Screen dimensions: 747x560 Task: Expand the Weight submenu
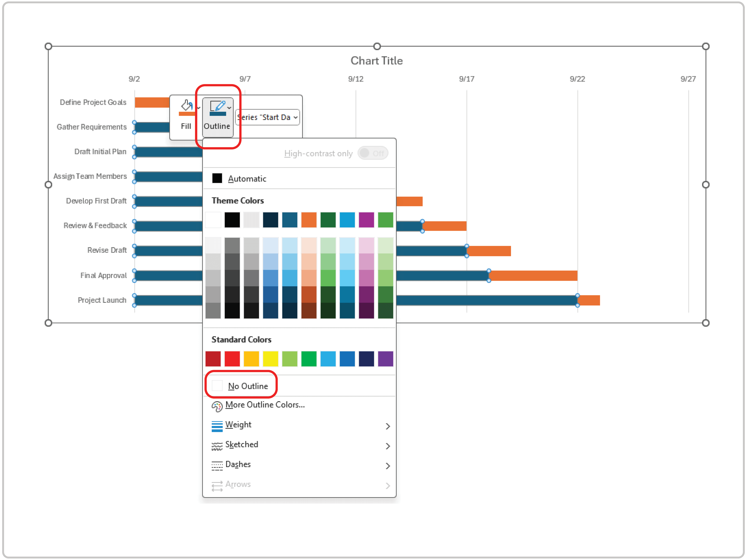click(x=388, y=426)
